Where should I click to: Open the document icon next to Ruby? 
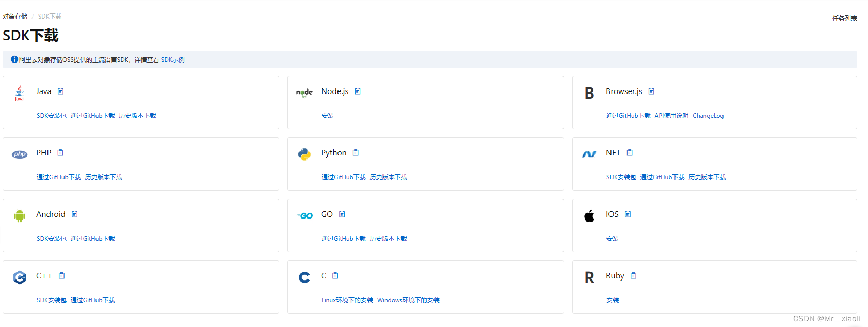[634, 276]
